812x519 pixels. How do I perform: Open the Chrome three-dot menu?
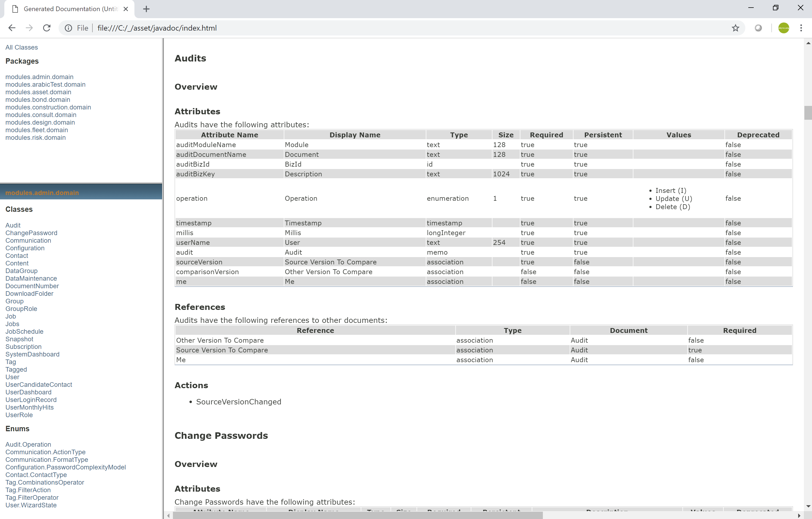pyautogui.click(x=801, y=28)
